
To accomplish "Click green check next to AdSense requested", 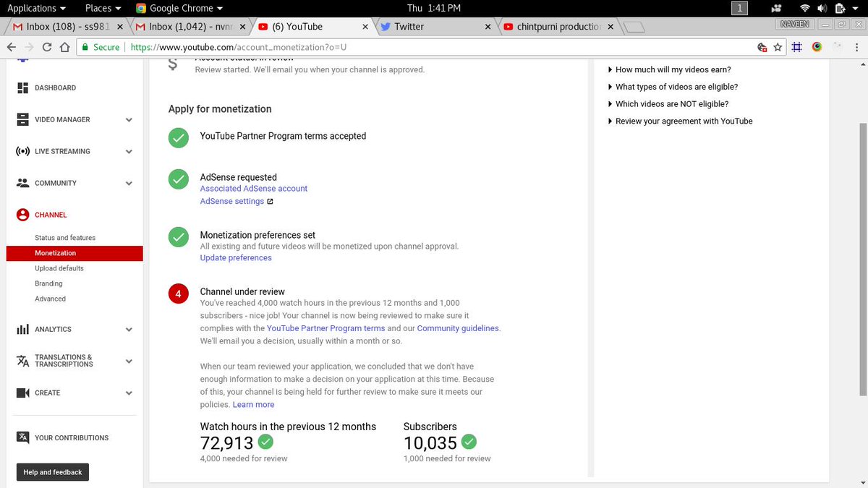I will (x=179, y=179).
